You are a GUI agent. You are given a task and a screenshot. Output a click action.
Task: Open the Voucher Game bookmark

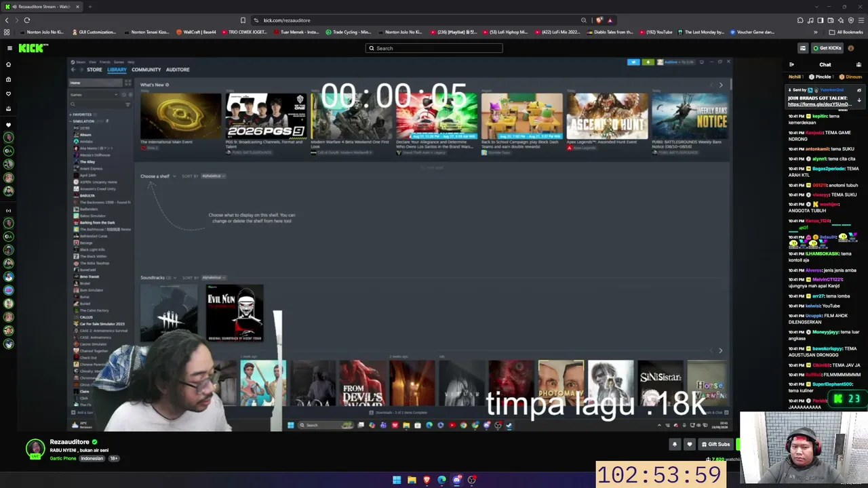coord(751,32)
